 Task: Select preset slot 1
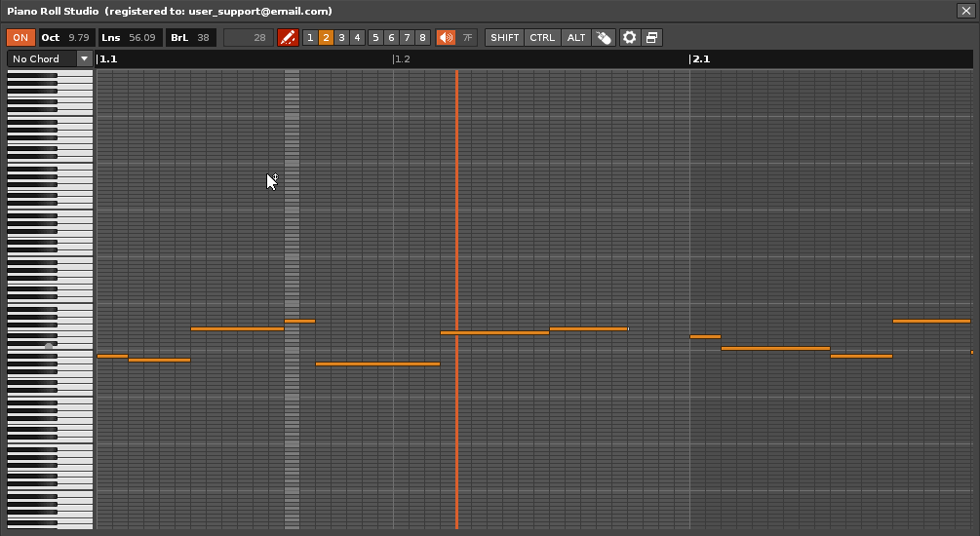[310, 37]
